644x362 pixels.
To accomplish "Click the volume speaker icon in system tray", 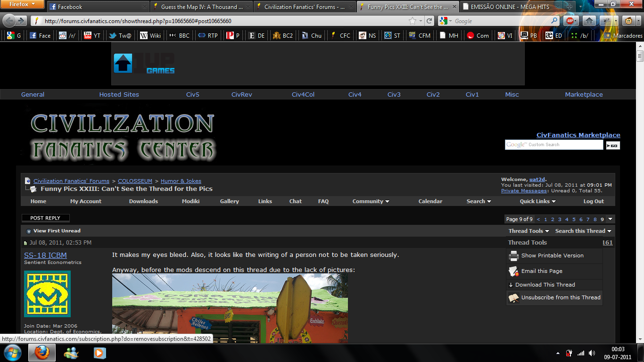I will tap(592, 353).
